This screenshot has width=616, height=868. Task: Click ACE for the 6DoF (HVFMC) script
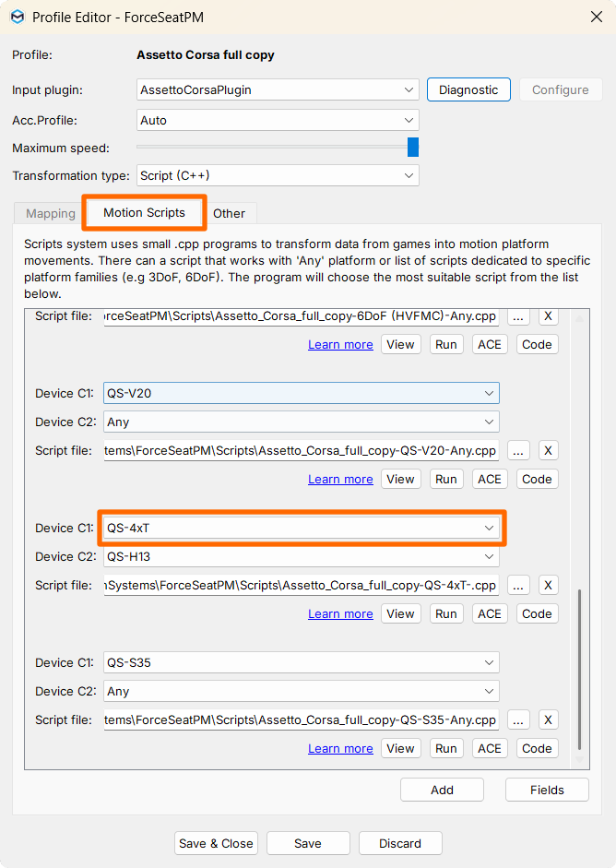pos(490,344)
